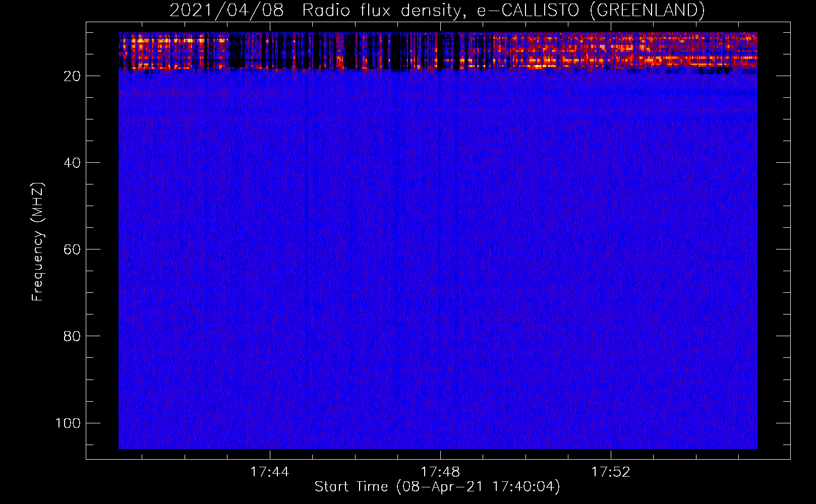
Task: Click the 100 MHz frequency tick label
Action: pyautogui.click(x=68, y=423)
